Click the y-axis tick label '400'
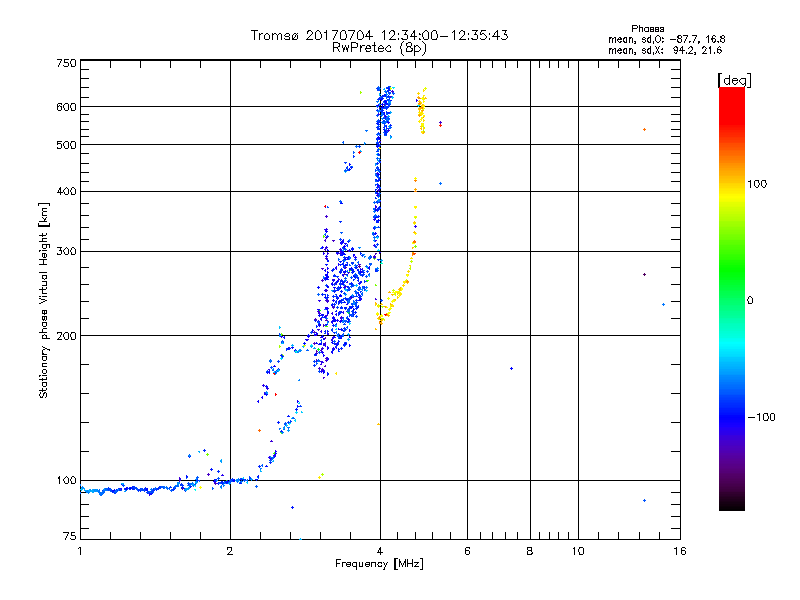The height and width of the screenshot is (600, 800). pos(66,191)
